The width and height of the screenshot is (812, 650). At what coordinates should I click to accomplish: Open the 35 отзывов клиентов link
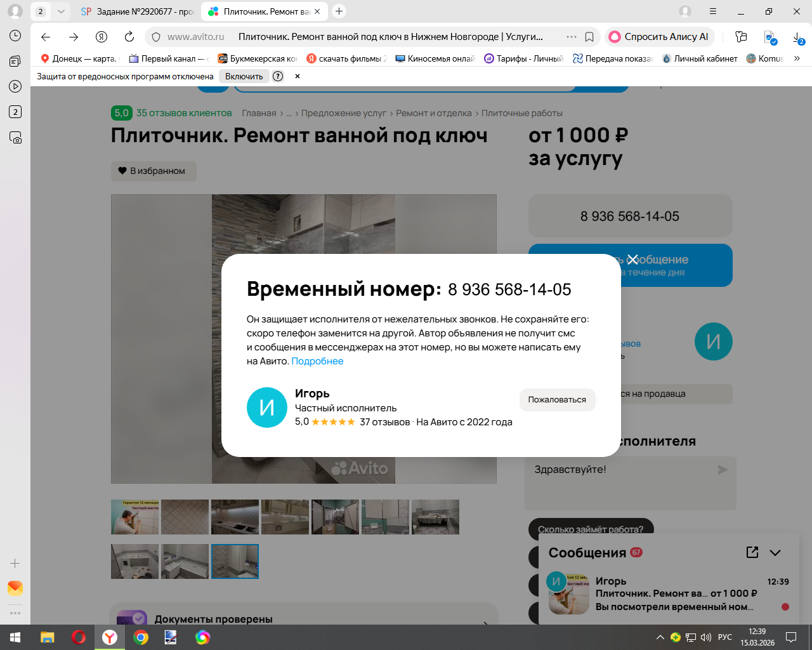184,113
